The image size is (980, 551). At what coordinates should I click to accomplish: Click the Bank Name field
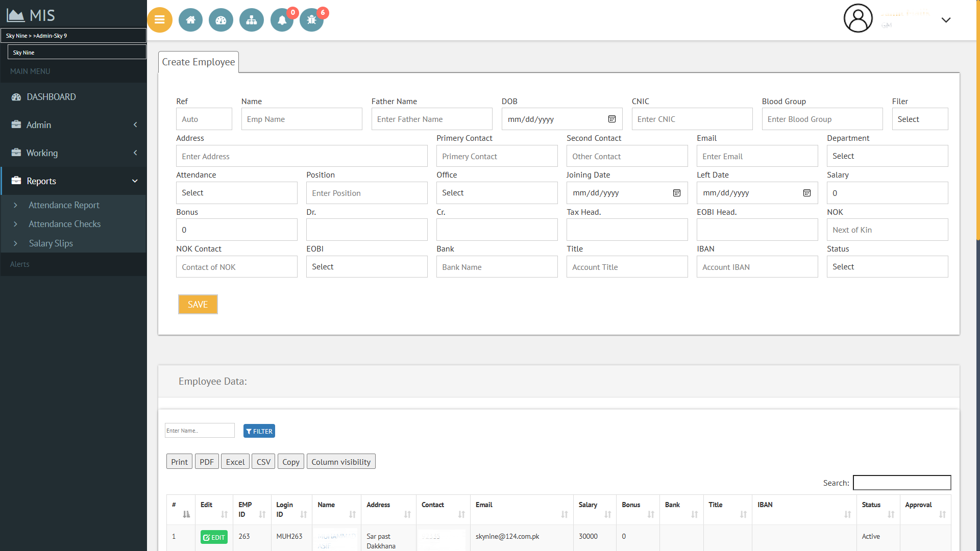click(497, 267)
